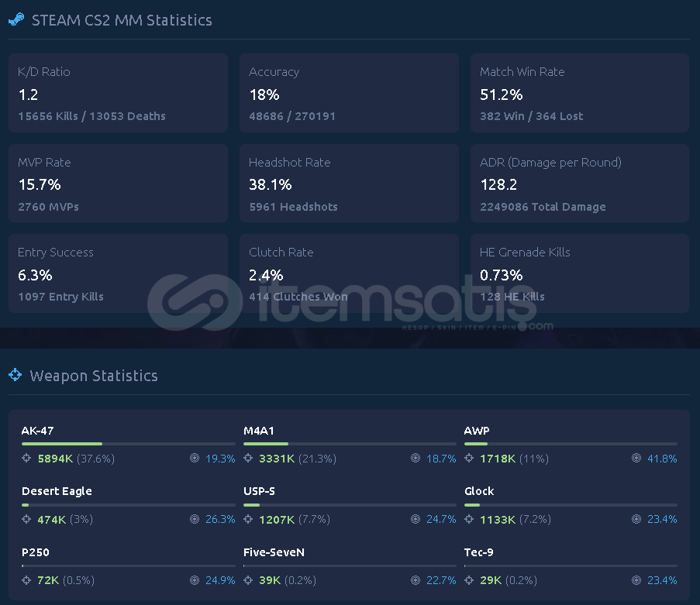Click the kills crosshair icon under Five-SeveN

(x=248, y=580)
